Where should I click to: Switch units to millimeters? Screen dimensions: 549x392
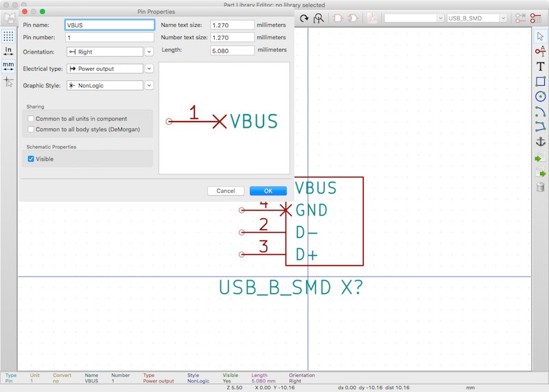8,66
